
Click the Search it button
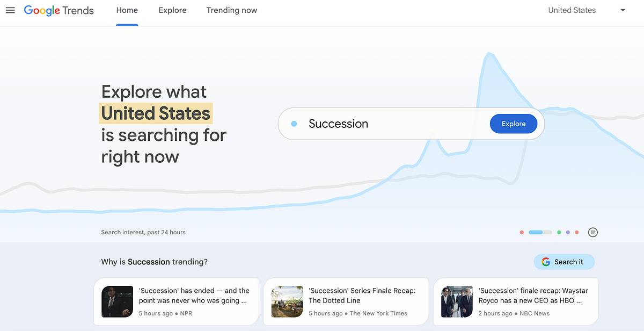pyautogui.click(x=564, y=262)
